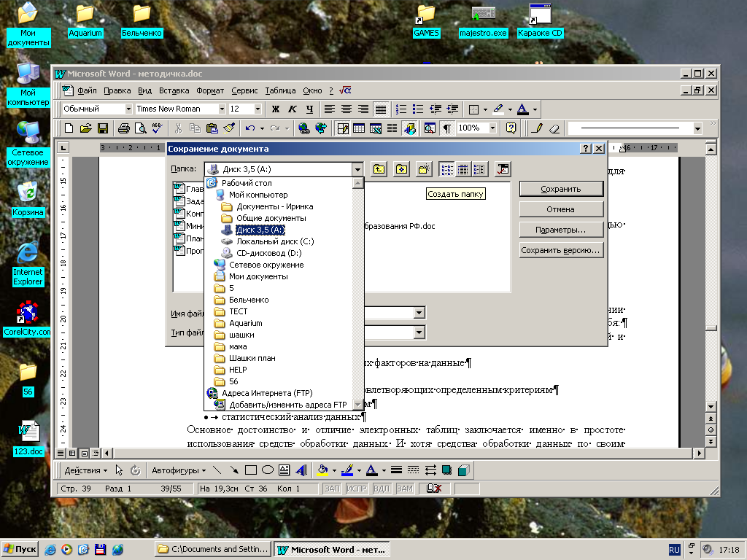Open the Сервис menu

pyautogui.click(x=244, y=90)
